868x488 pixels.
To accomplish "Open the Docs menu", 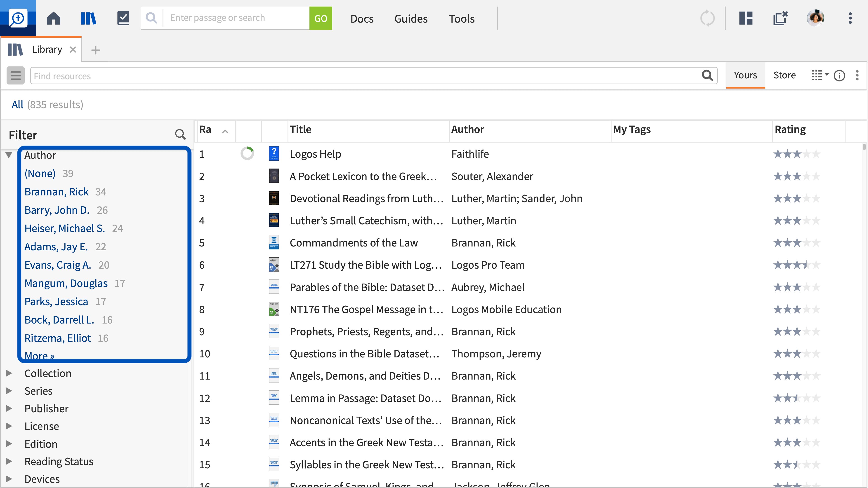I will coord(362,19).
